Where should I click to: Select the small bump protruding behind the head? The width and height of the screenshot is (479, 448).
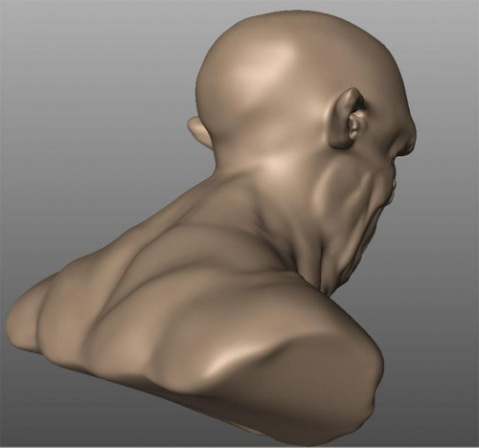(198, 131)
